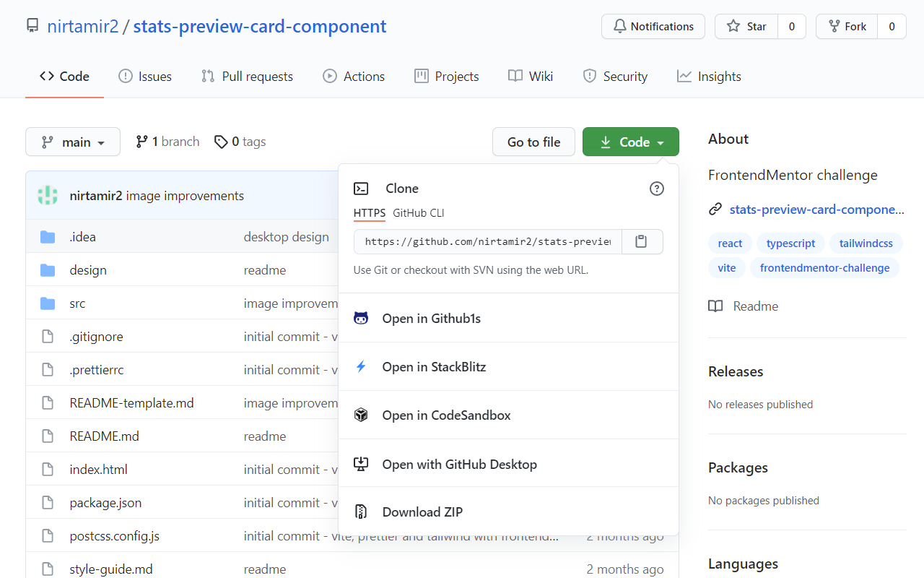Image resolution: width=924 pixels, height=578 pixels.
Task: Open repository in Github1s
Action: 431,318
